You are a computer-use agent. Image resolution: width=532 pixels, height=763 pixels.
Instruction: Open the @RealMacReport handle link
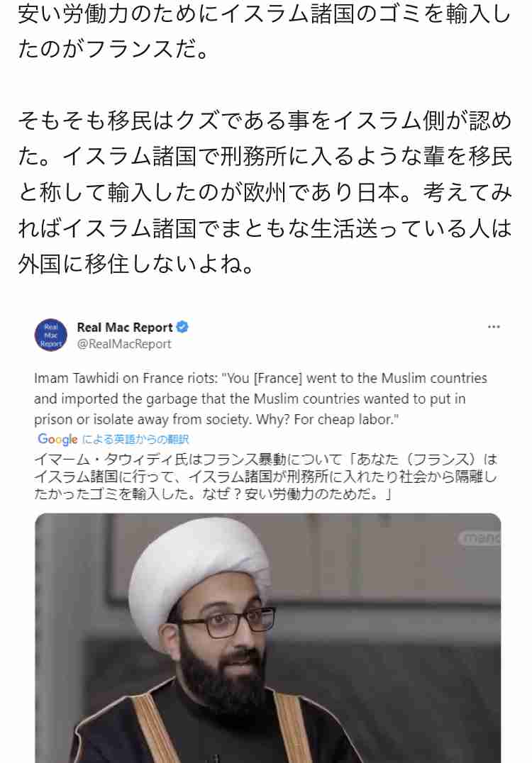[124, 344]
